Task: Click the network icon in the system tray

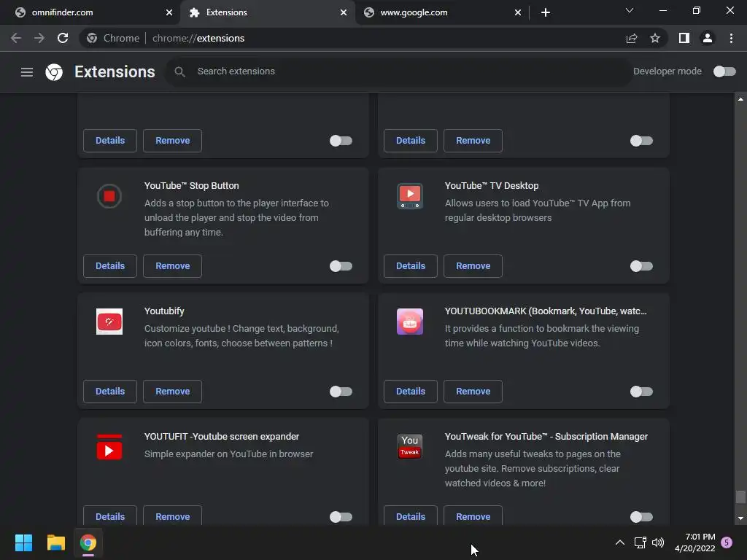Action: tap(640, 542)
